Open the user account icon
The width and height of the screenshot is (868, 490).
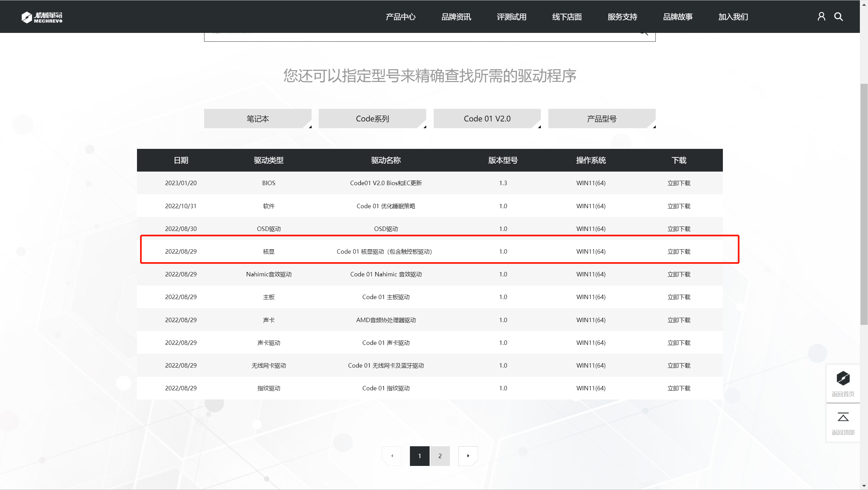pyautogui.click(x=821, y=16)
